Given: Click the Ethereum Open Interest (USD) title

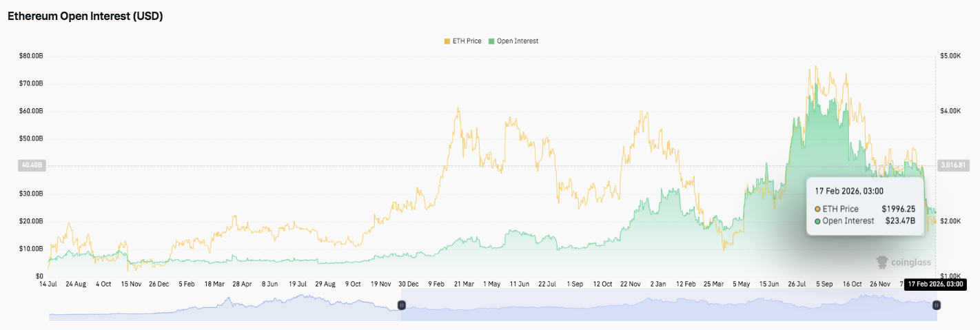Looking at the screenshot, I should (85, 17).
